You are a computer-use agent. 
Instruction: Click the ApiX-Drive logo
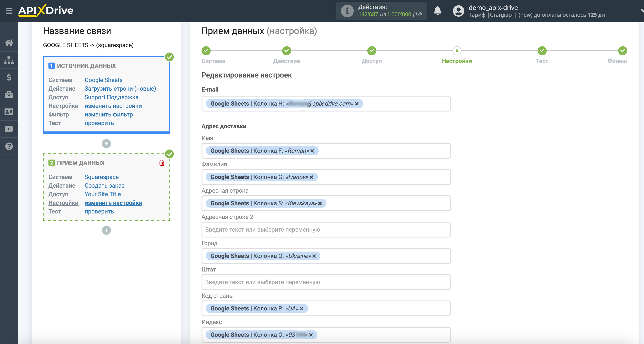click(46, 10)
